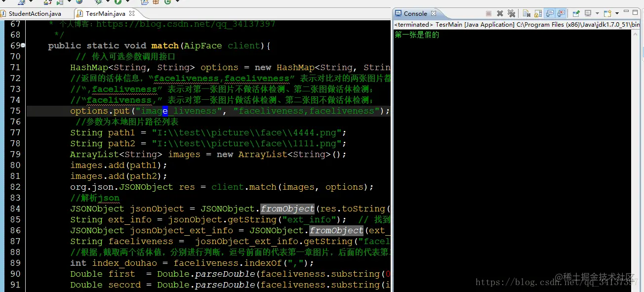Click the console output line 第一张是假的
This screenshot has width=644, height=292.
pyautogui.click(x=417, y=35)
